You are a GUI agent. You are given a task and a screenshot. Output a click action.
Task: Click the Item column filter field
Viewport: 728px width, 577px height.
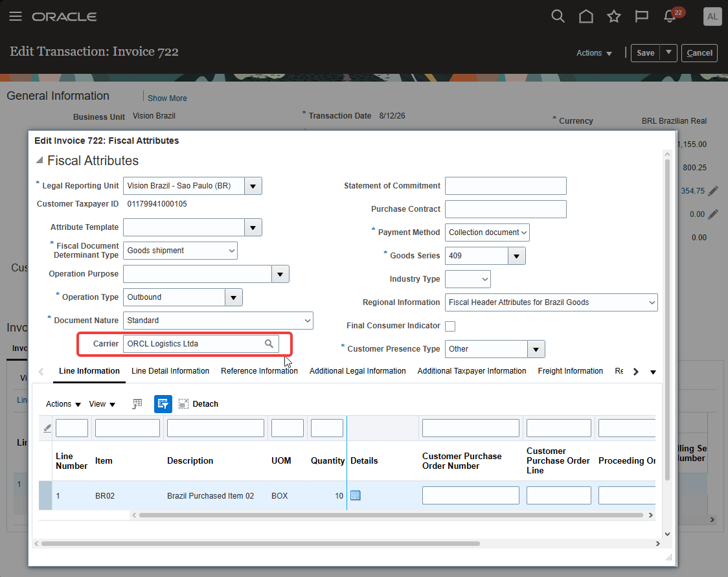click(127, 428)
